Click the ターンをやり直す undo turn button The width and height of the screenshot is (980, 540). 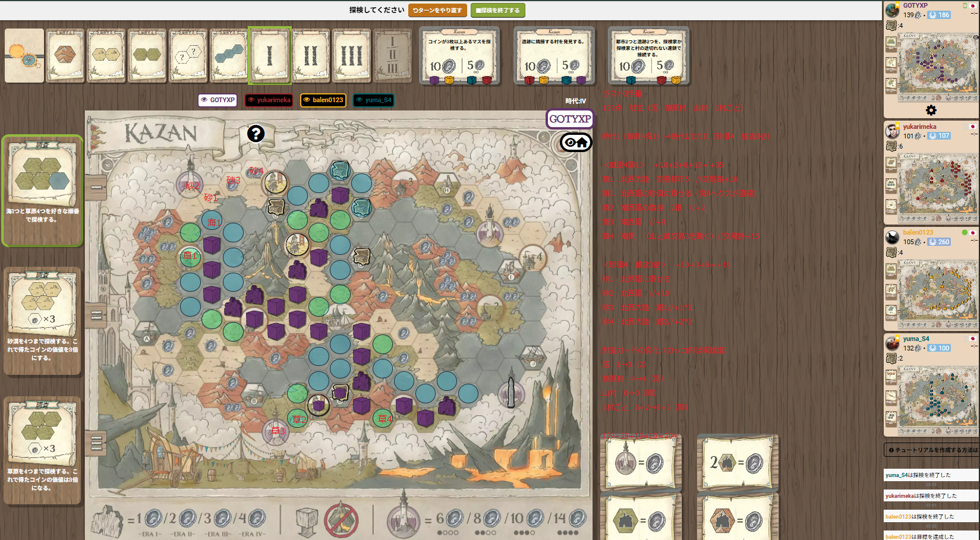(437, 10)
